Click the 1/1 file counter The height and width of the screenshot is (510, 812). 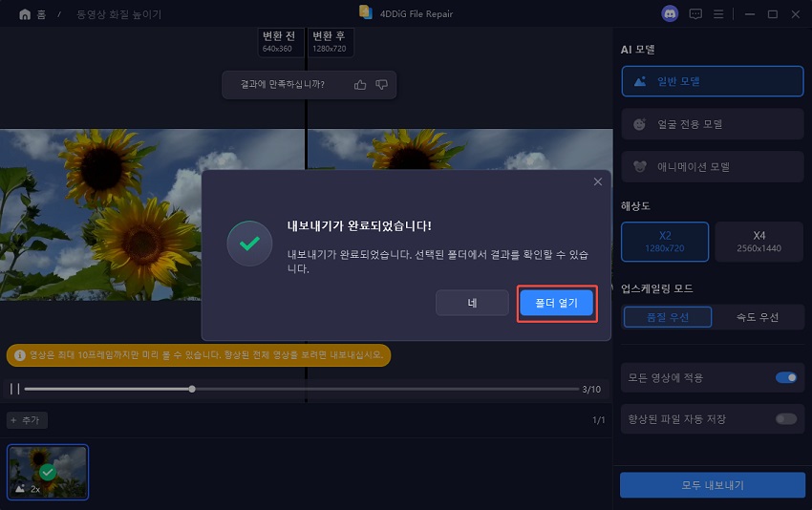(x=599, y=420)
